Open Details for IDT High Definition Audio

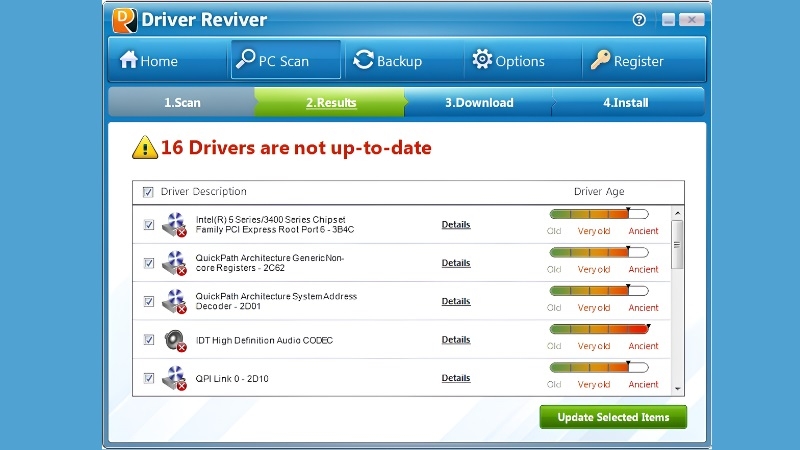pos(456,340)
